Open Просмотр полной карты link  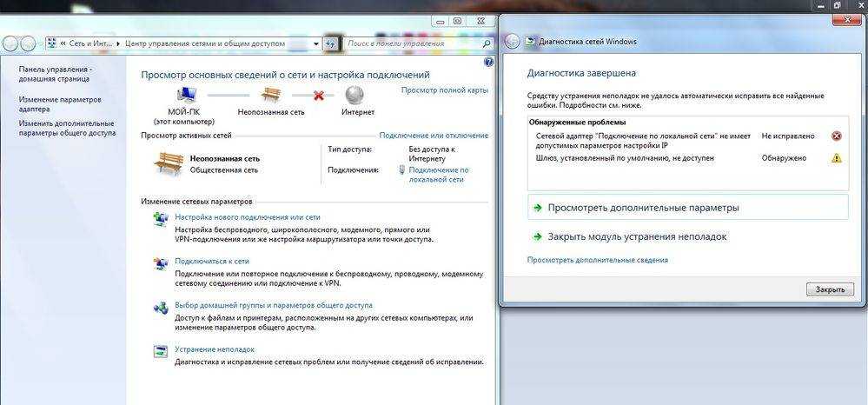(445, 90)
